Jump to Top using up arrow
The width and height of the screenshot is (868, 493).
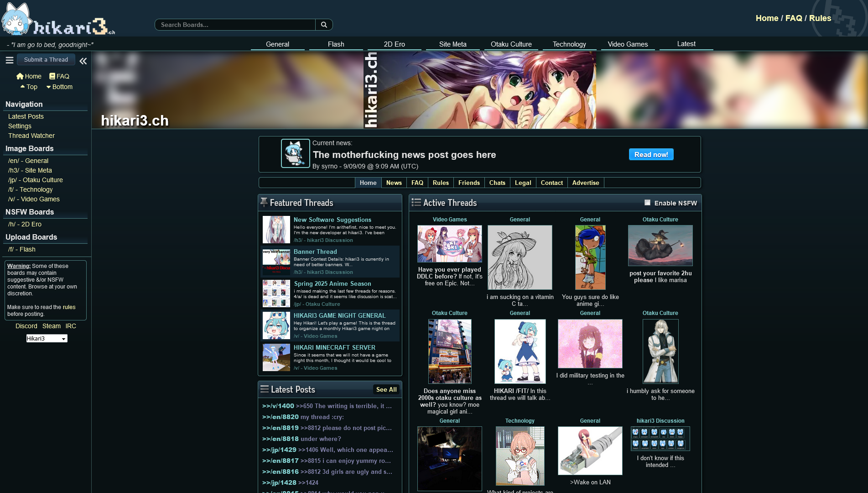pyautogui.click(x=22, y=87)
